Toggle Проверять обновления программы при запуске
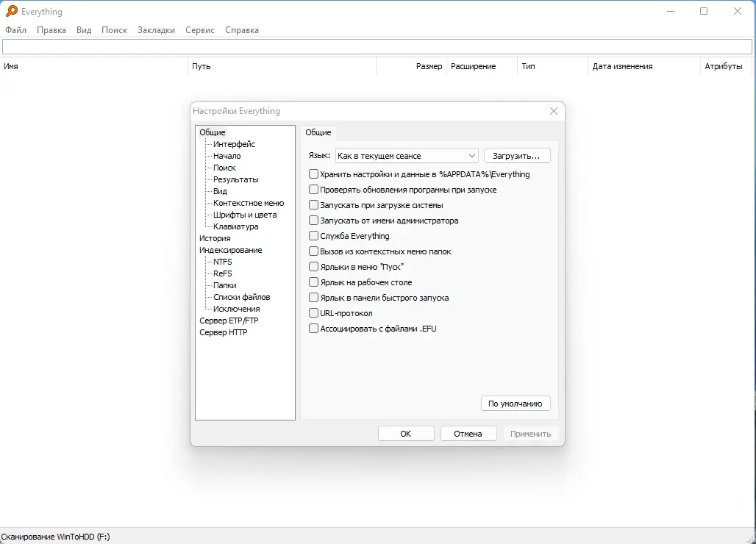The width and height of the screenshot is (756, 544). coord(313,190)
